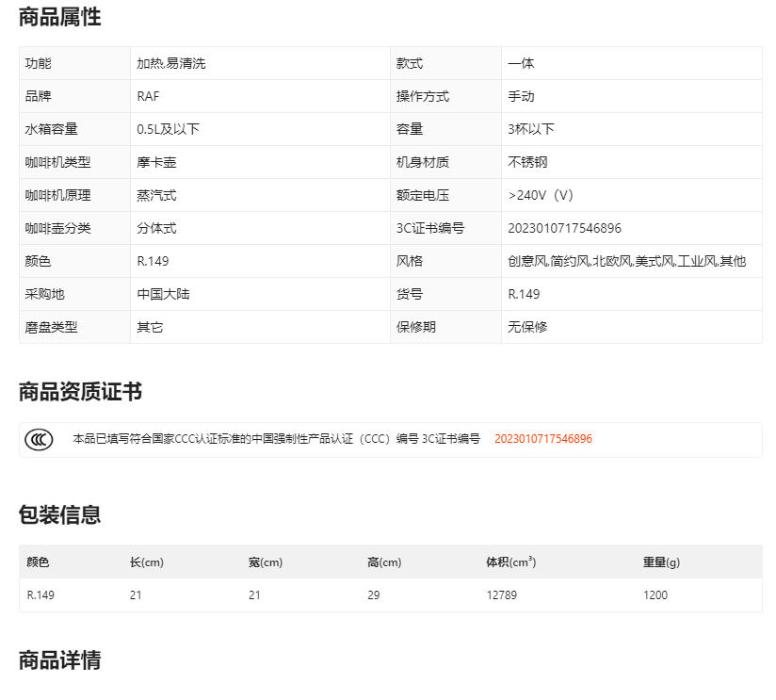Click the 包装信息 section heading

(x=59, y=514)
